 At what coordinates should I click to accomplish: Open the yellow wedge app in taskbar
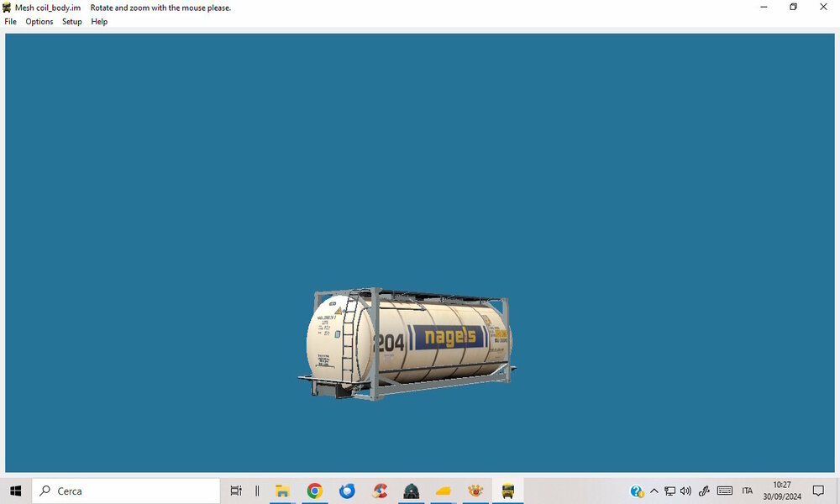[444, 491]
